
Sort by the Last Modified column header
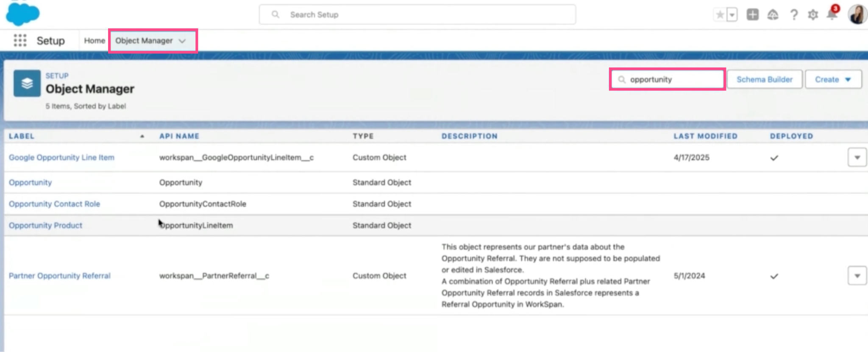[x=706, y=136]
